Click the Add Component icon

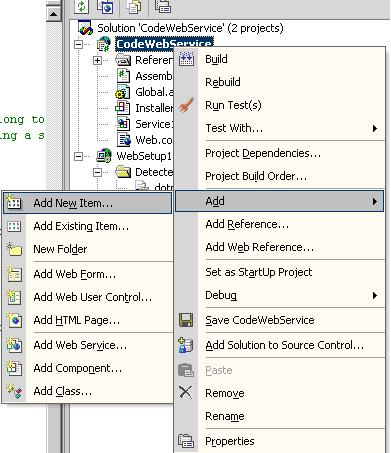coord(14,368)
